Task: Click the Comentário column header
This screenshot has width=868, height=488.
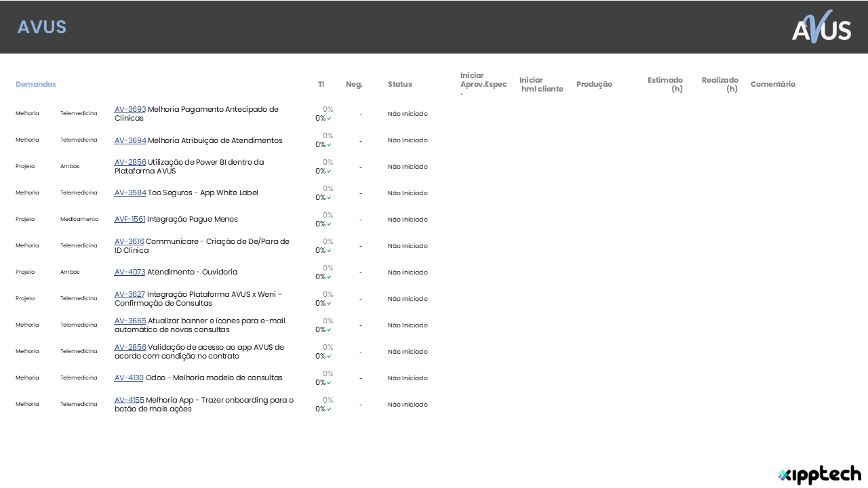Action: click(773, 84)
